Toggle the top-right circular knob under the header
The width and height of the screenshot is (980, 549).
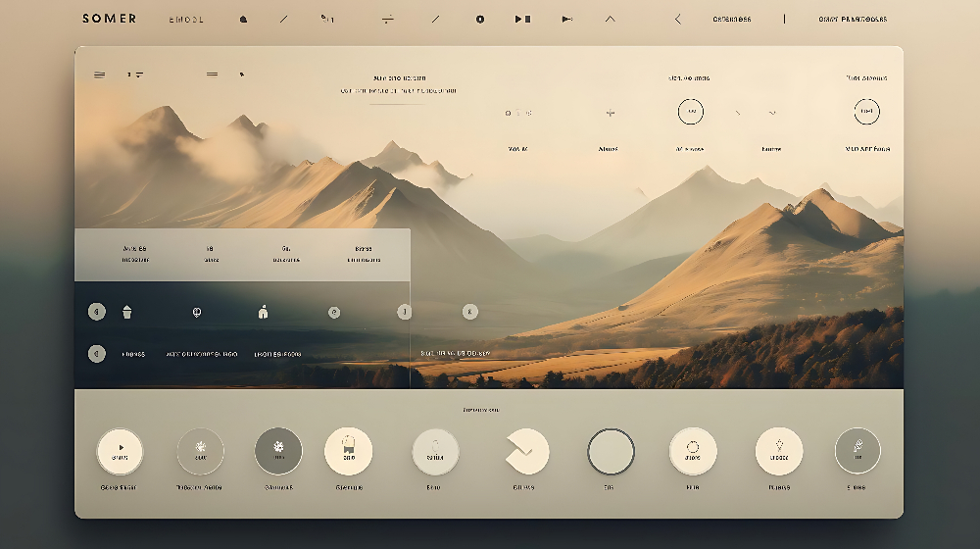pos(866,112)
